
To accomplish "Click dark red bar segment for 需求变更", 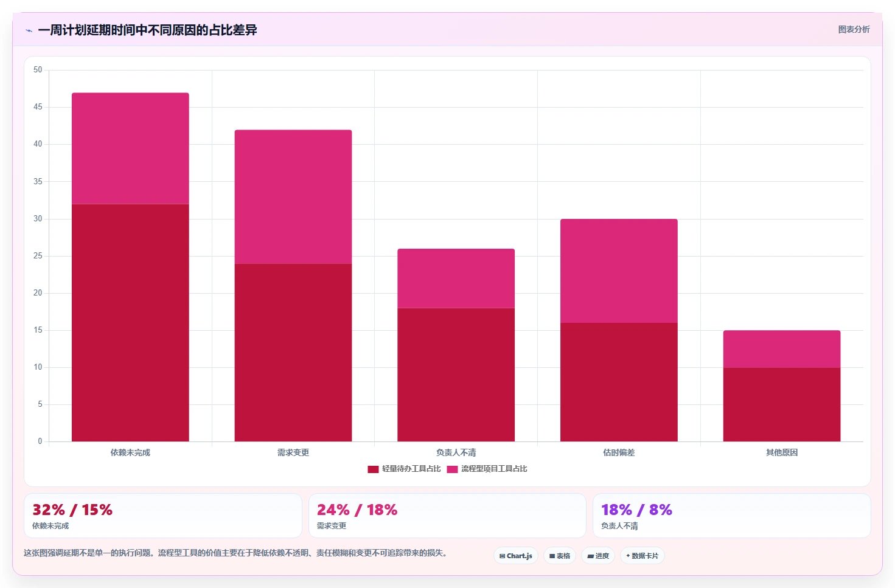I will [293, 352].
